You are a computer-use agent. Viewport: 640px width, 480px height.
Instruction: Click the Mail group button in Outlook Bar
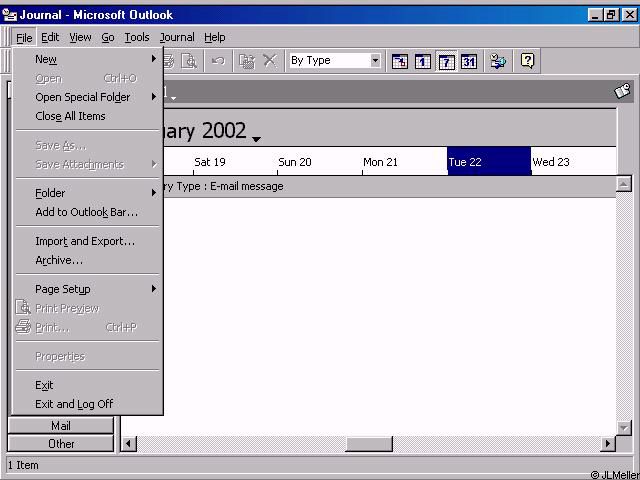click(x=60, y=426)
